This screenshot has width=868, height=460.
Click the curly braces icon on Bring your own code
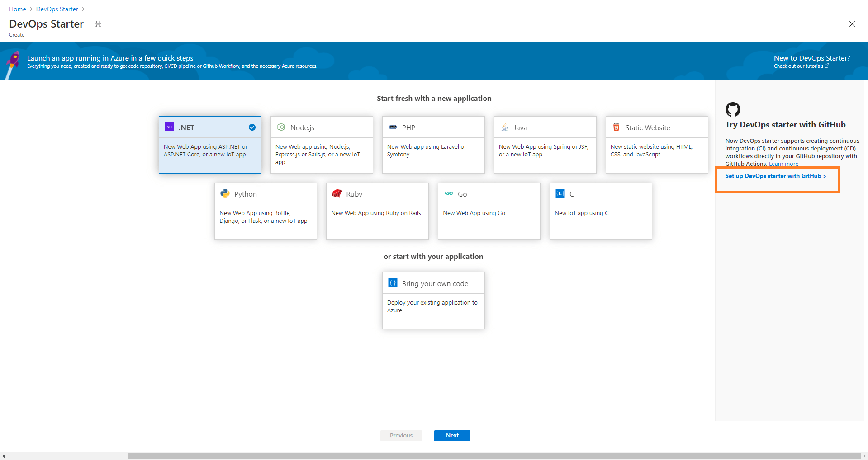coord(393,283)
